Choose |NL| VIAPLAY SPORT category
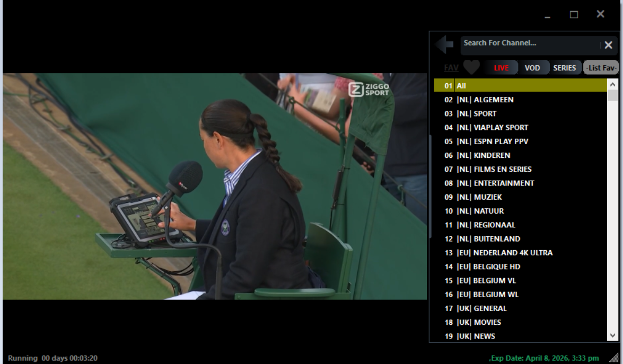Screen dimensions: 623x364 [x=521, y=127]
